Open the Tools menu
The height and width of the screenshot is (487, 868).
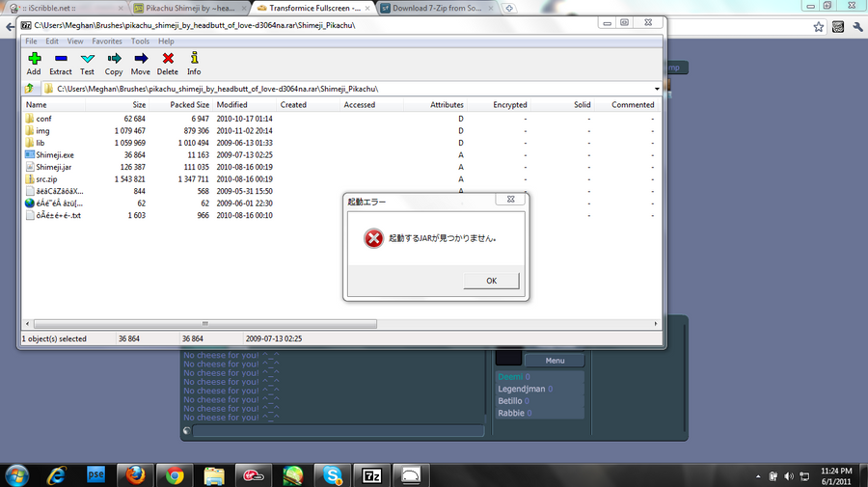pyautogui.click(x=140, y=41)
